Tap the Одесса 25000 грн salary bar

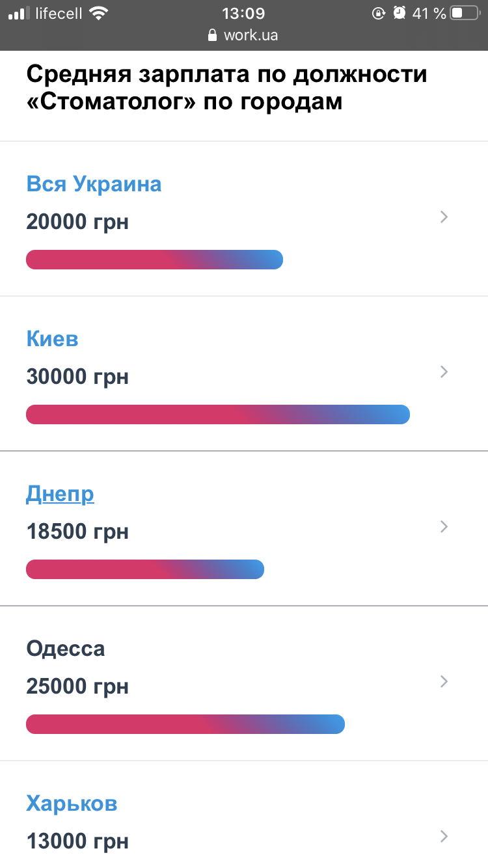[x=185, y=724]
